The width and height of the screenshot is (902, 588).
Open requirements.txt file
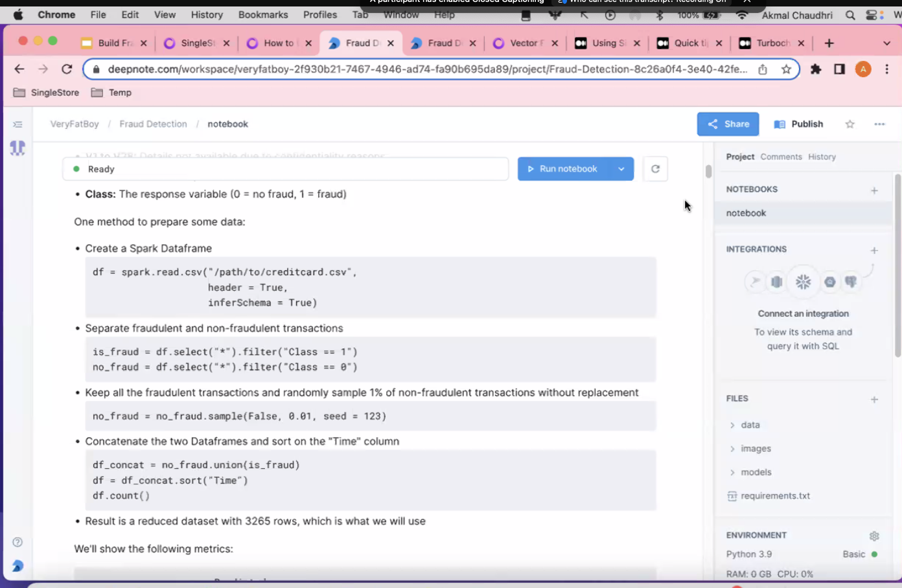coord(775,496)
